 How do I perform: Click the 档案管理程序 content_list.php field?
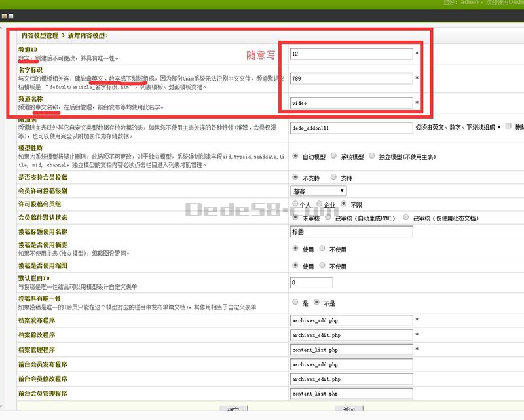click(x=351, y=350)
